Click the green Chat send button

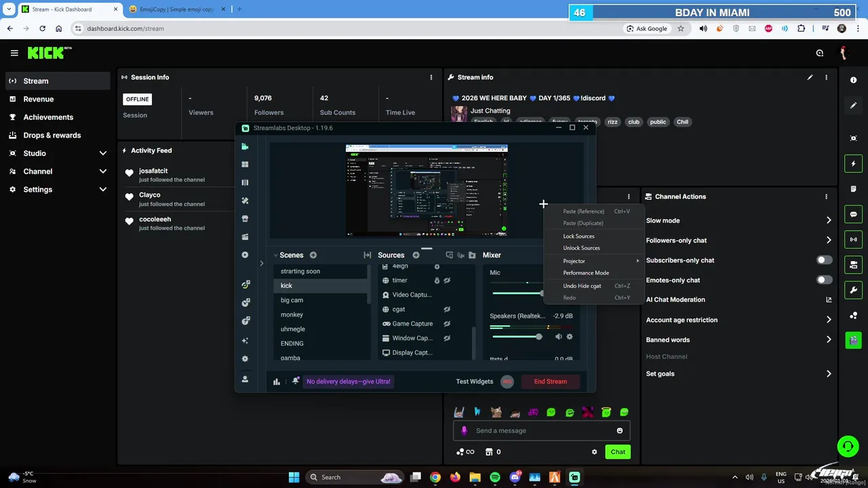618,452
